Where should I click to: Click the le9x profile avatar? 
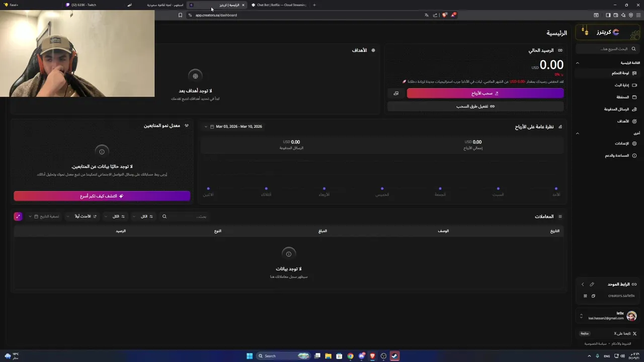click(x=631, y=316)
